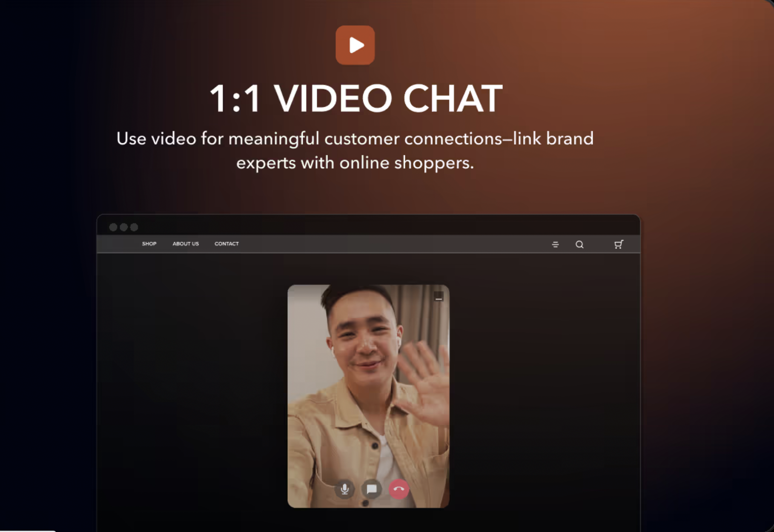Open the shopping cart icon
774x532 pixels.
point(619,244)
